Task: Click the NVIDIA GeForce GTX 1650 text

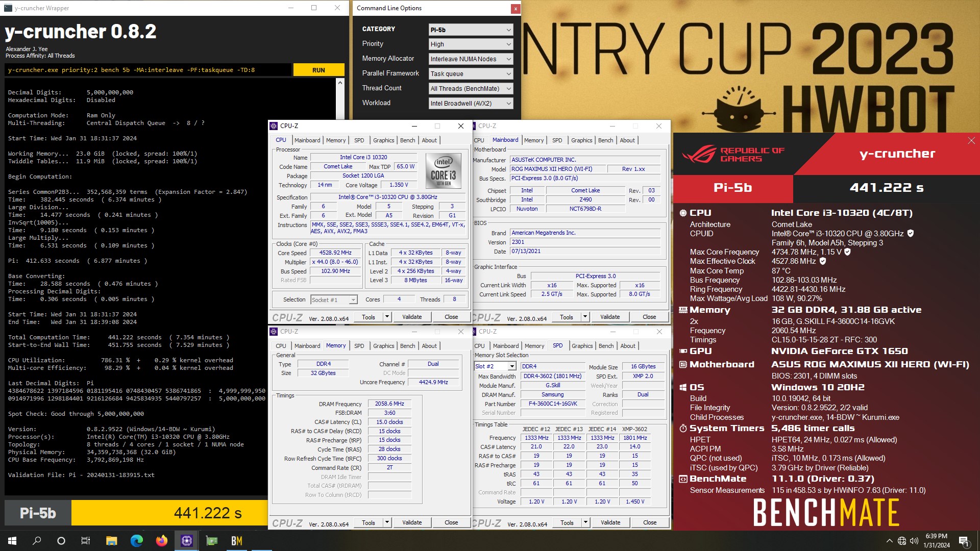Action: click(x=840, y=351)
